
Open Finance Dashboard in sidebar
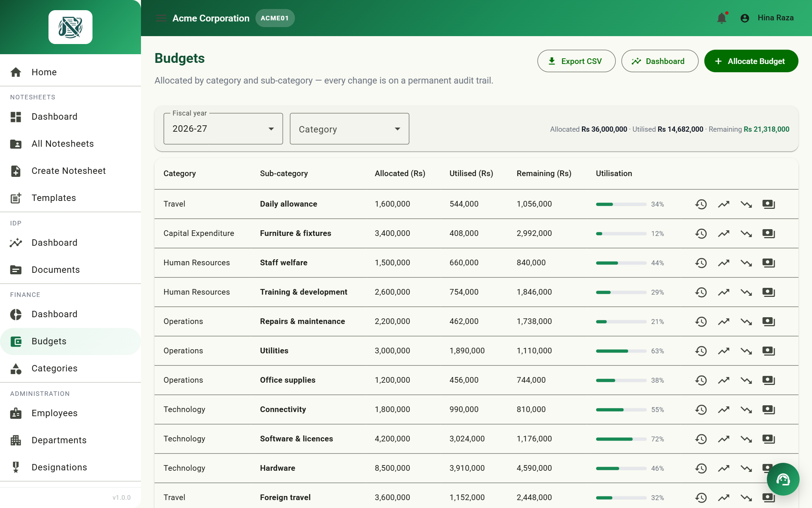pyautogui.click(x=70, y=314)
